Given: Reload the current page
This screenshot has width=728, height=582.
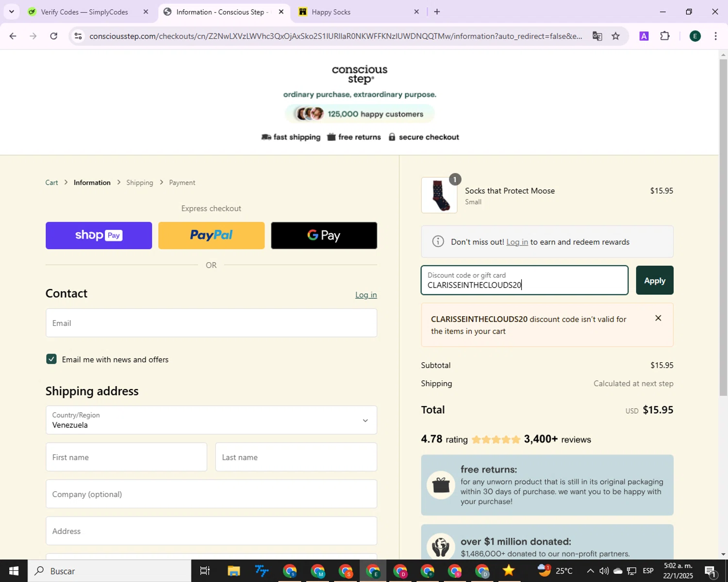Looking at the screenshot, I should [54, 36].
